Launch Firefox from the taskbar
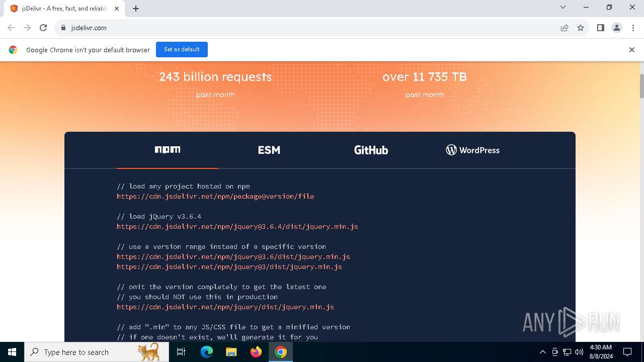Screen dimensions: 644x362 [x=256, y=352]
